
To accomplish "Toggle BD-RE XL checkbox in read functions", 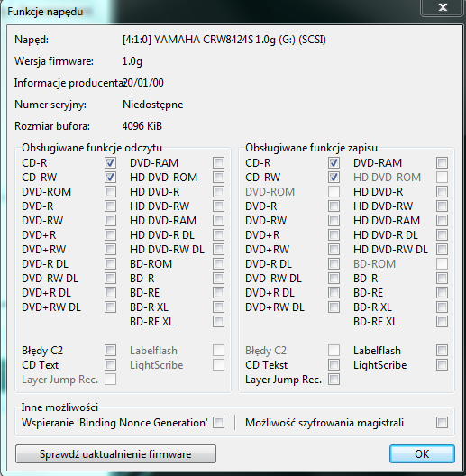I will coord(219,321).
